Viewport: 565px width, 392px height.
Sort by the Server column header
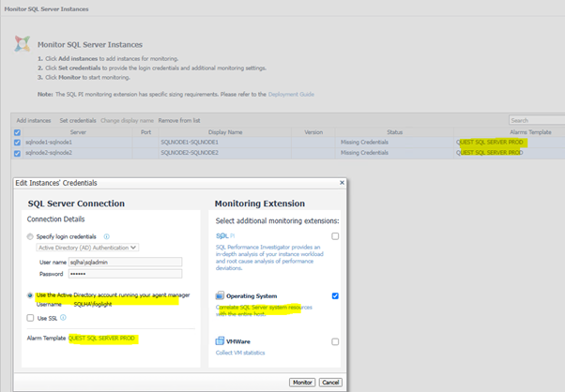pyautogui.click(x=78, y=132)
